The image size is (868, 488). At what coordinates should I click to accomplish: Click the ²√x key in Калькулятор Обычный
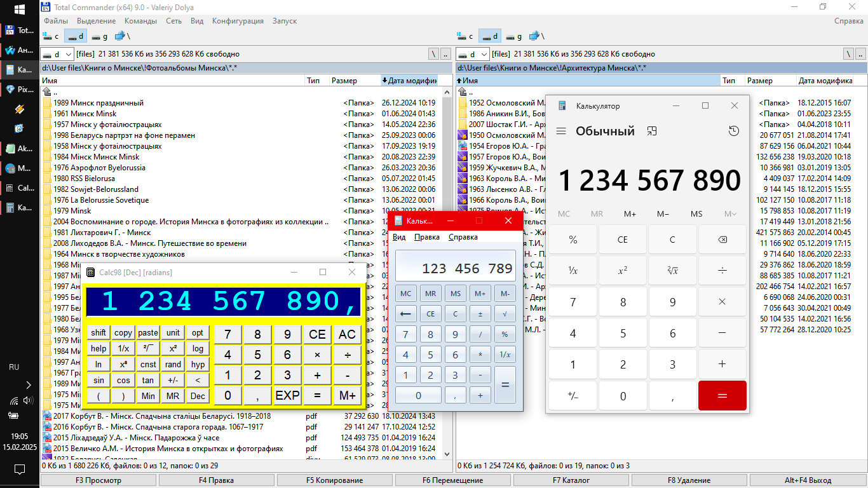point(672,271)
